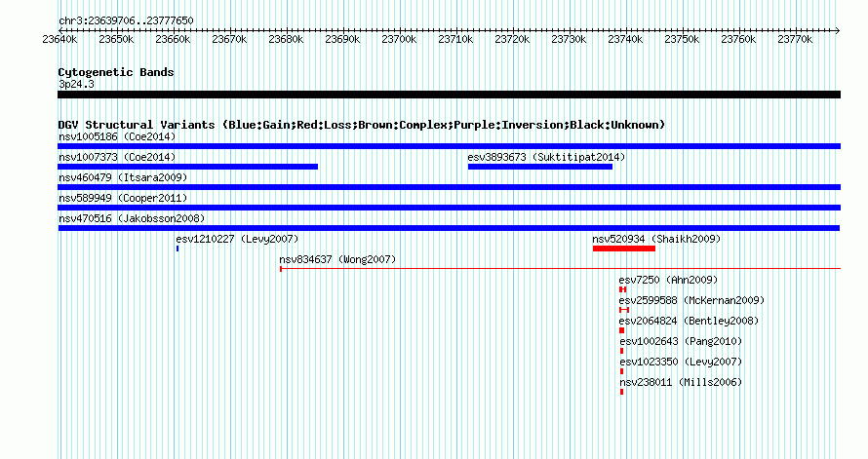Select the blue bar below esv3893673

pyautogui.click(x=540, y=167)
